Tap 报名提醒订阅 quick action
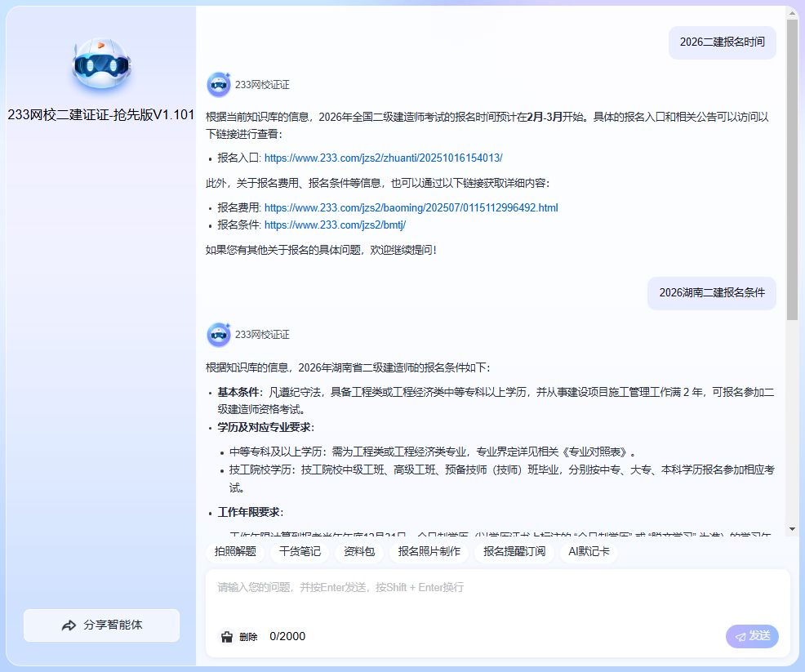The image size is (805, 672). pyautogui.click(x=514, y=552)
